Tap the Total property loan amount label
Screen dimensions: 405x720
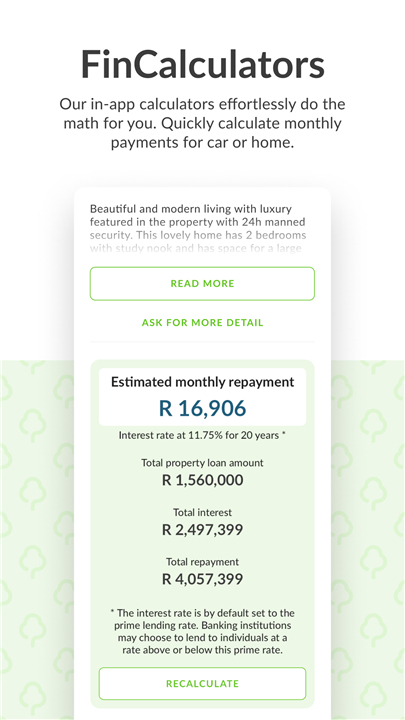pos(202,463)
